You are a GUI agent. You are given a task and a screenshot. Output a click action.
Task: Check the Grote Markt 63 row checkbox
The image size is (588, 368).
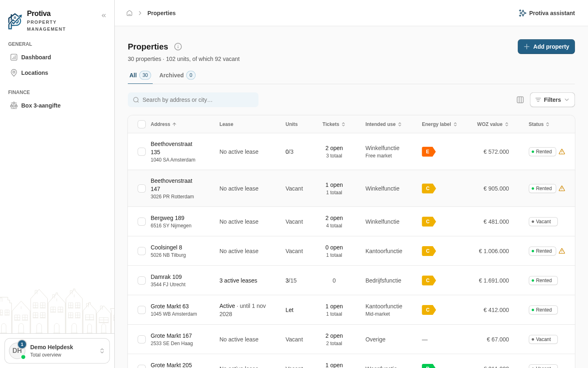142,310
